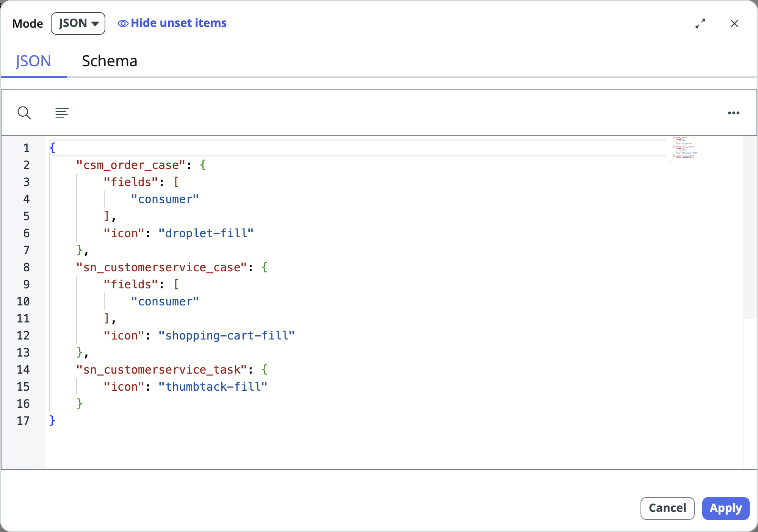Apply the JSON changes
The height and width of the screenshot is (532, 758).
coord(725,509)
